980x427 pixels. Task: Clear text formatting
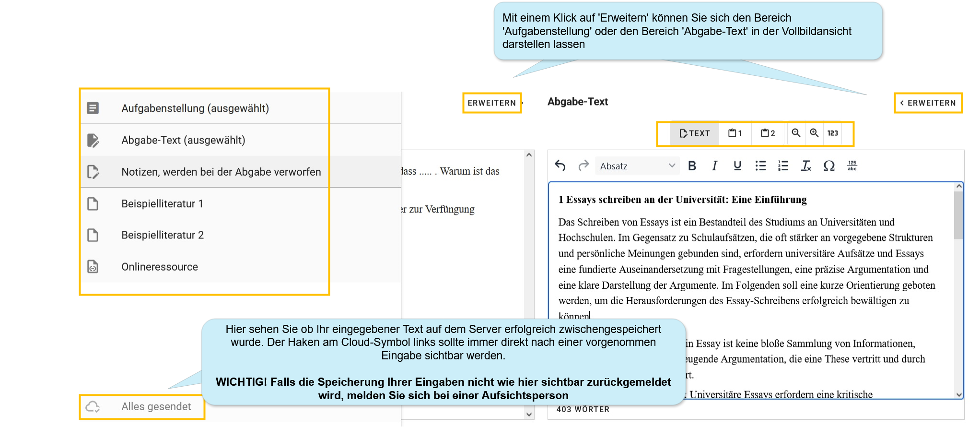(x=806, y=166)
